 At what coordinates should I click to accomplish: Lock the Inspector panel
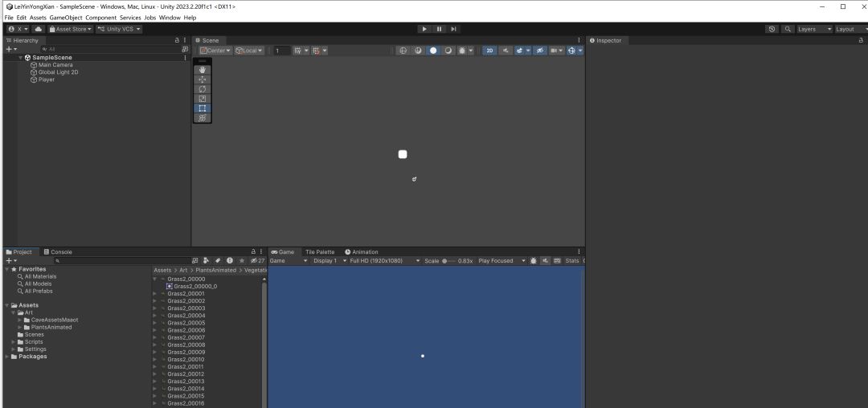click(x=860, y=40)
